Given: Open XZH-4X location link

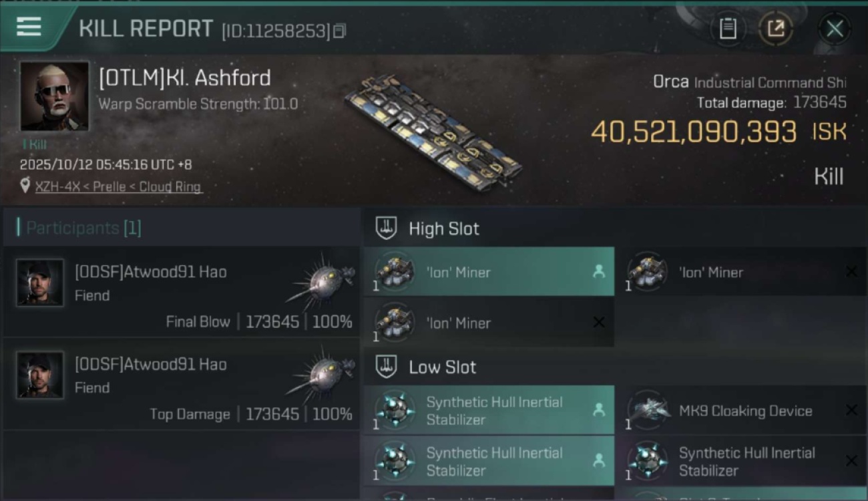Looking at the screenshot, I should (x=118, y=187).
